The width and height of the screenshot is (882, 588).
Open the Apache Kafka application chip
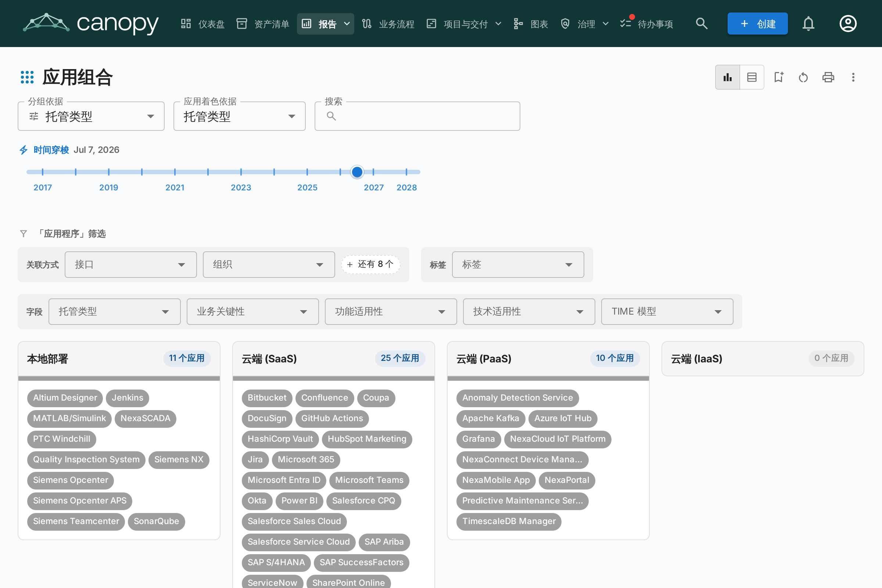[491, 419]
